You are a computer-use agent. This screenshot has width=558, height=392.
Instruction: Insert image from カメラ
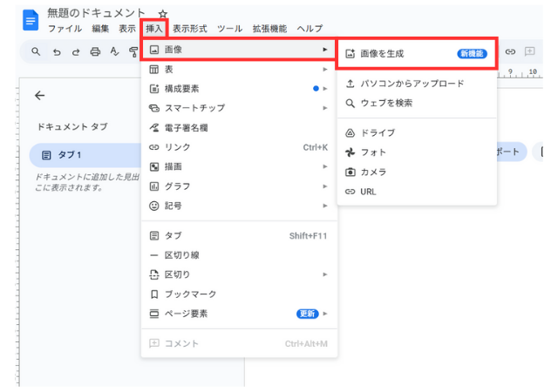(417, 172)
